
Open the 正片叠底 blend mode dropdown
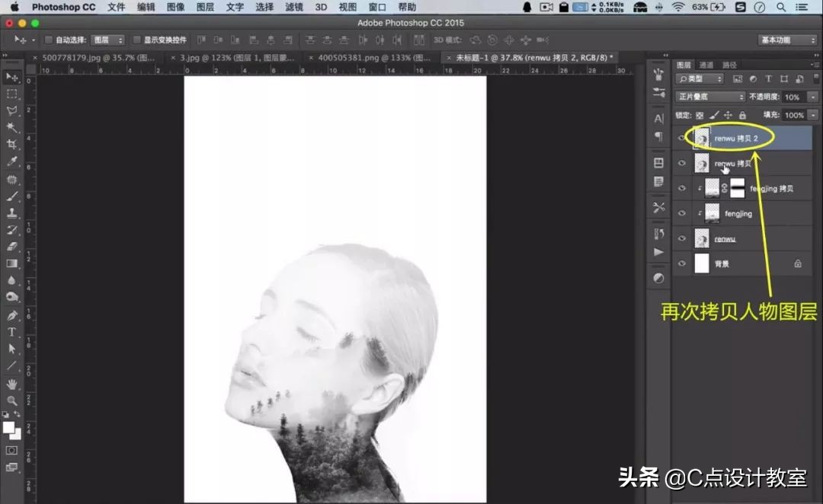710,97
